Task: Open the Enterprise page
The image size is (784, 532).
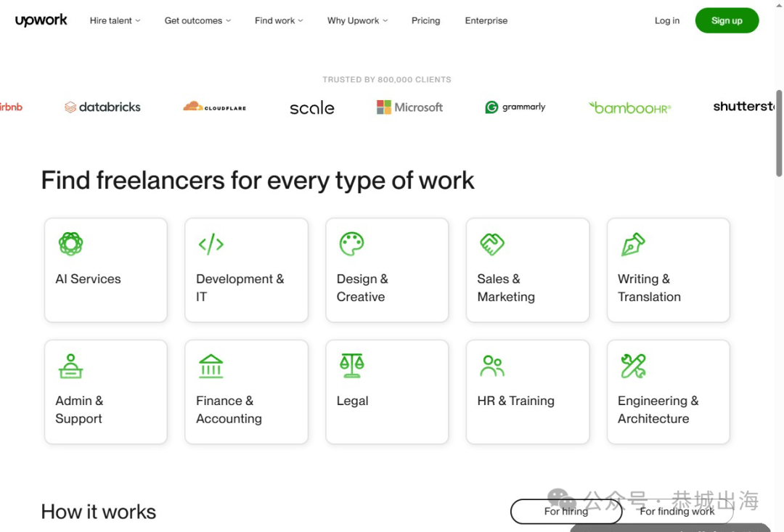Action: (486, 20)
